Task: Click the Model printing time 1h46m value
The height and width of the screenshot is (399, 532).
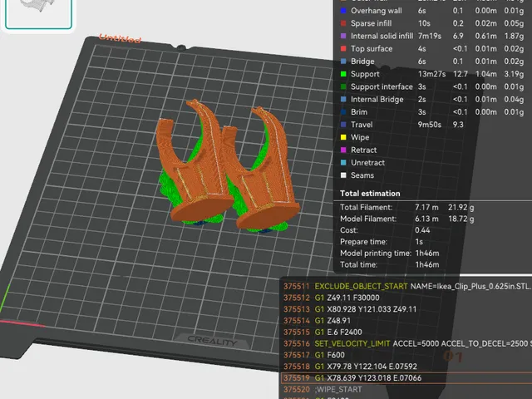Action: [427, 254]
